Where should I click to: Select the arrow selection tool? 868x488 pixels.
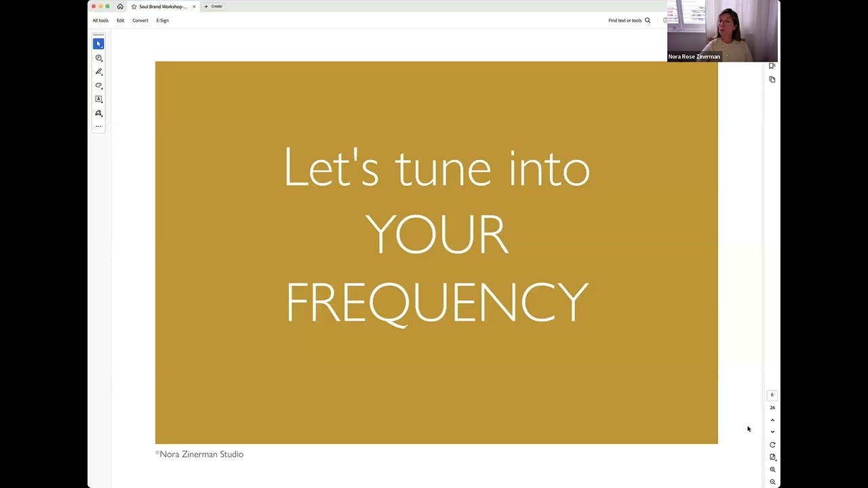click(98, 43)
